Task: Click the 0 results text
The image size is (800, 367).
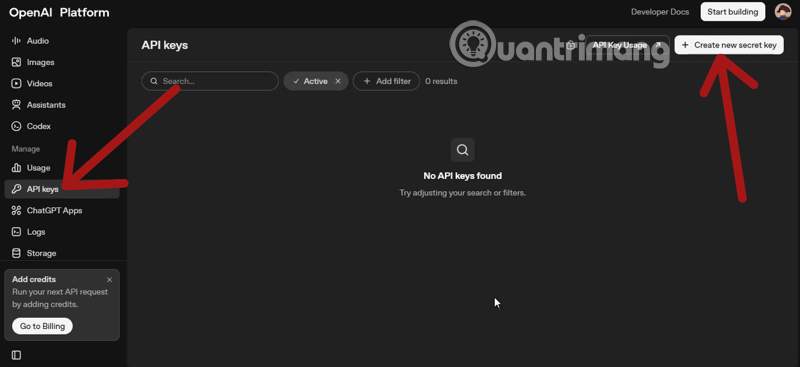Action: pyautogui.click(x=441, y=81)
